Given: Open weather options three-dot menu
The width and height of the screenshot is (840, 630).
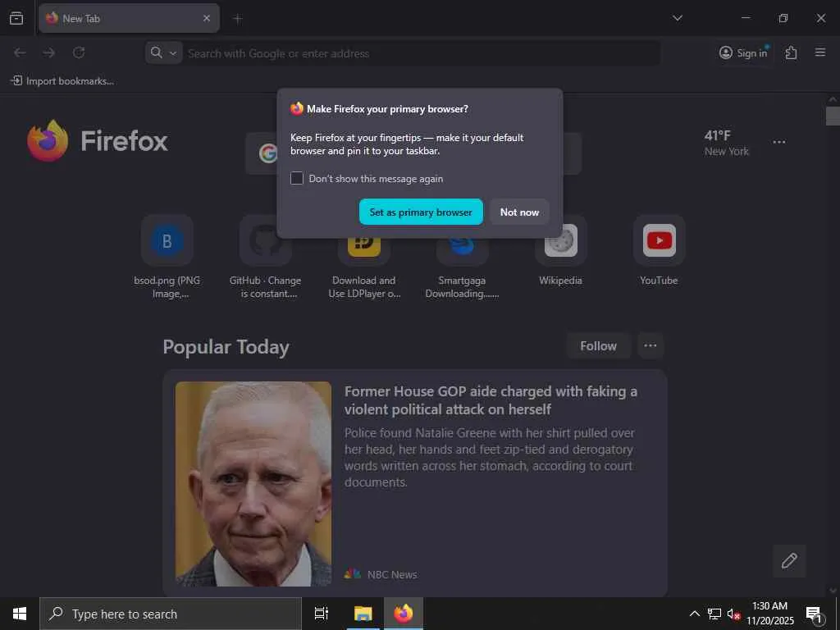Looking at the screenshot, I should (779, 142).
